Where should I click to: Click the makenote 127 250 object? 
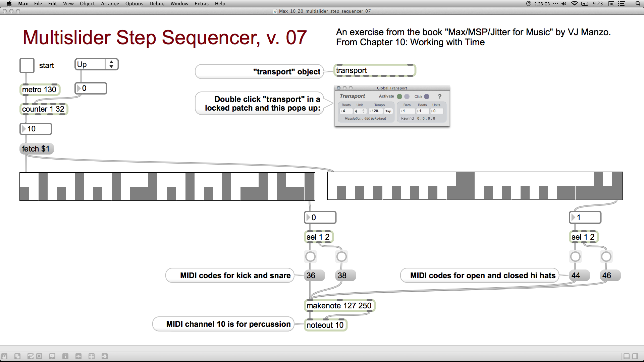339,305
